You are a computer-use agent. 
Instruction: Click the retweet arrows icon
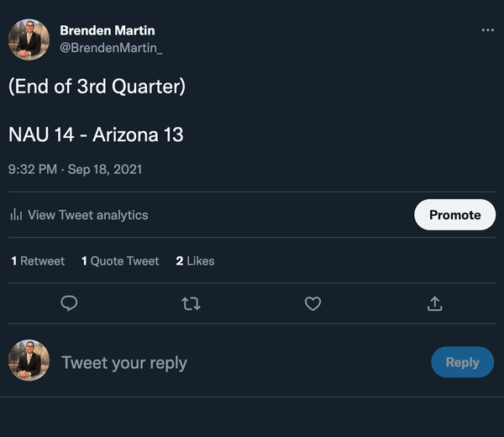[x=191, y=303]
